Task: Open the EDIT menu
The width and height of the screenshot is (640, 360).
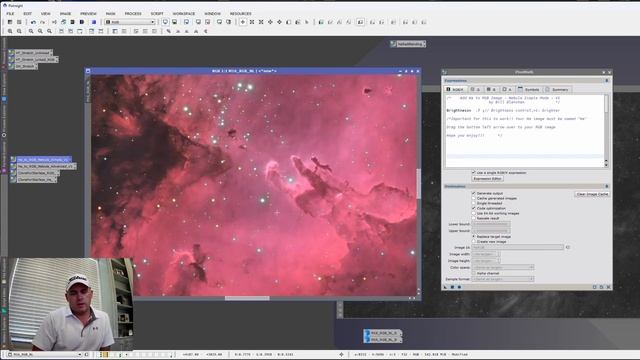Action: (x=27, y=13)
